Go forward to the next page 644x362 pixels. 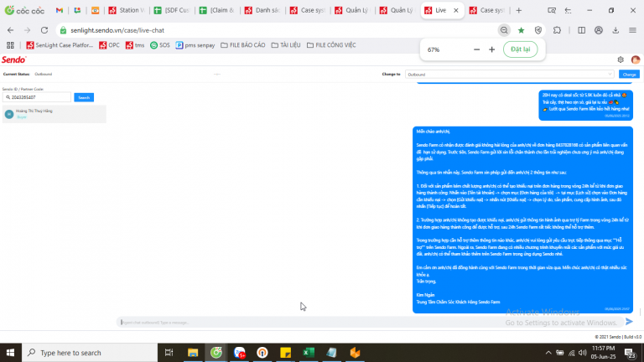(27, 30)
